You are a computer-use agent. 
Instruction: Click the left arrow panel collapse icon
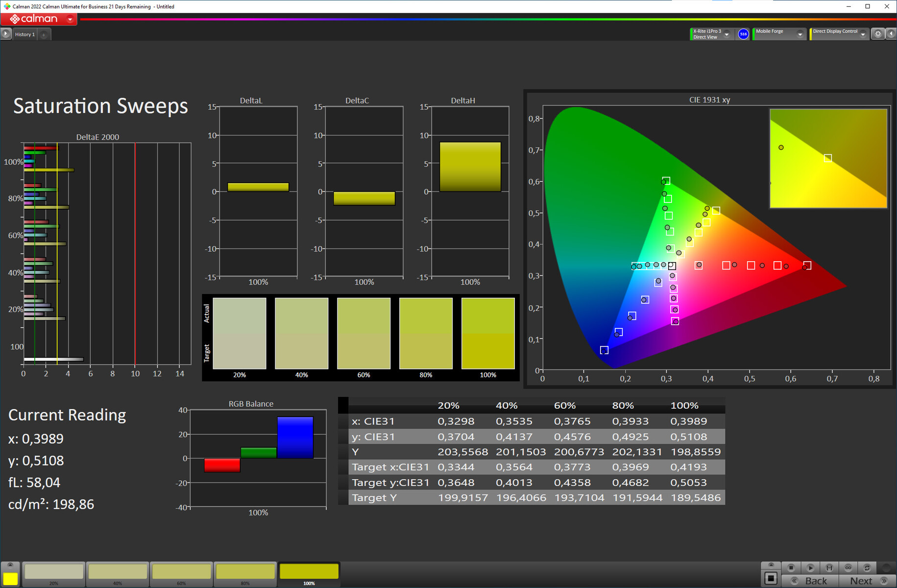[x=891, y=34]
